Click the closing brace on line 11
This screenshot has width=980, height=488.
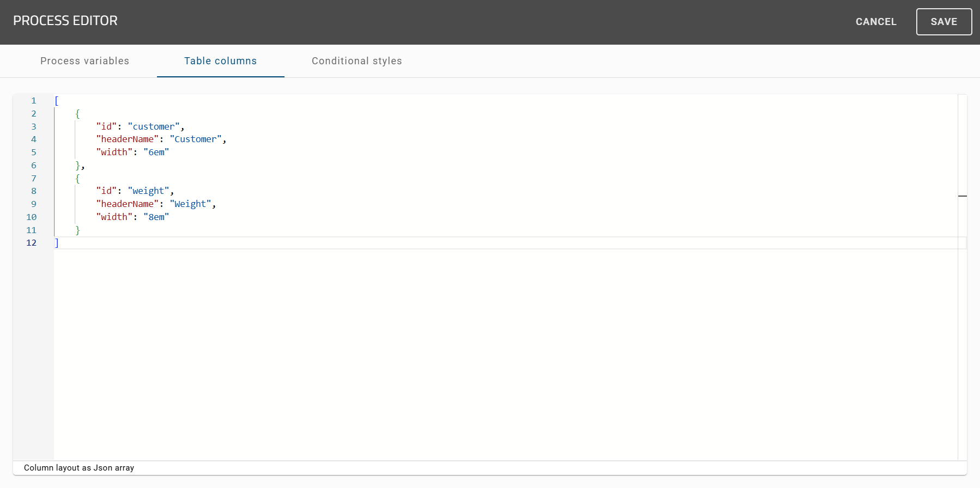(77, 230)
